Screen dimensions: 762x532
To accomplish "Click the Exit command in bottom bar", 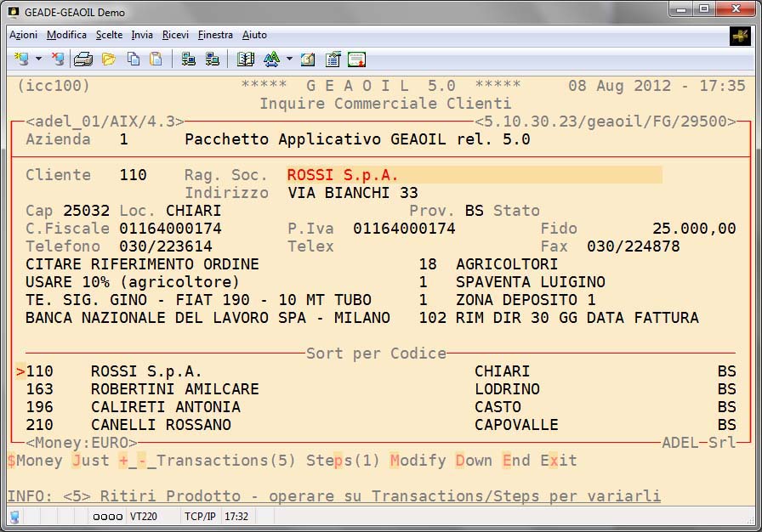I will [558, 461].
